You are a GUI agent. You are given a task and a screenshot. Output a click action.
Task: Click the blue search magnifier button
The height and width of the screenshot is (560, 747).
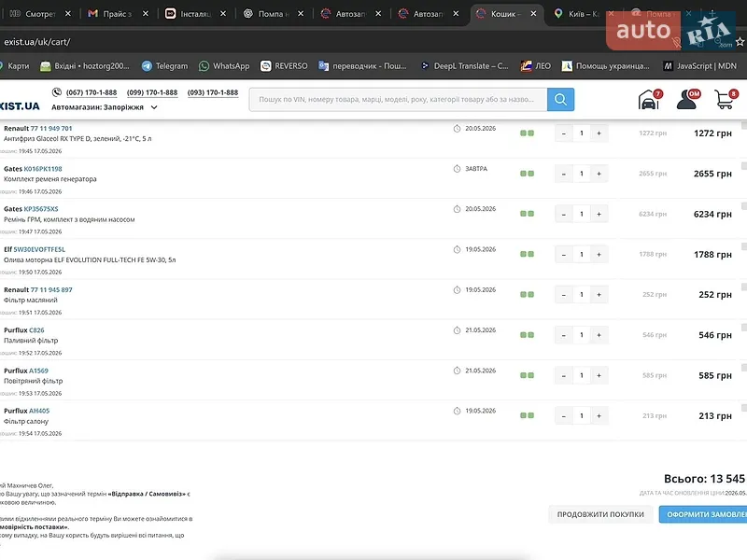(x=560, y=100)
